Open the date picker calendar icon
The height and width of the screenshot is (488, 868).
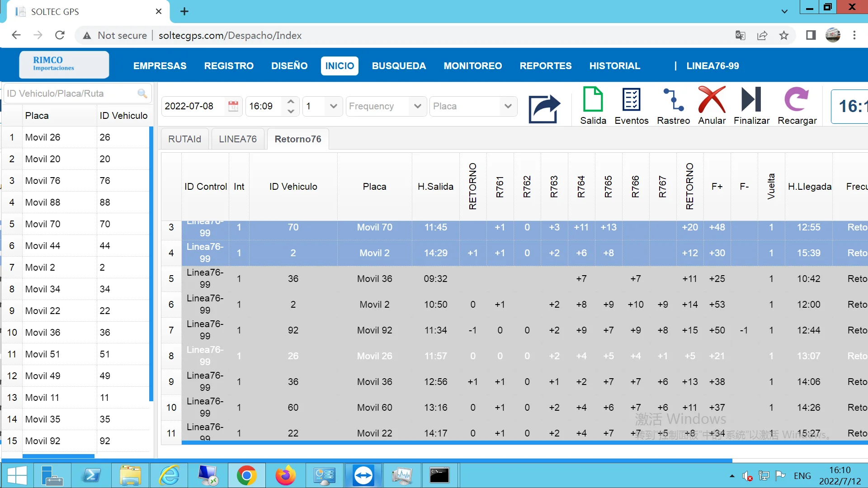click(x=233, y=106)
